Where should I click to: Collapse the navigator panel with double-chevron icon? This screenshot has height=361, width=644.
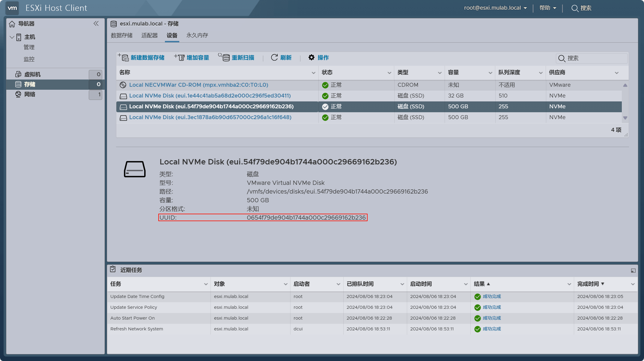(96, 23)
